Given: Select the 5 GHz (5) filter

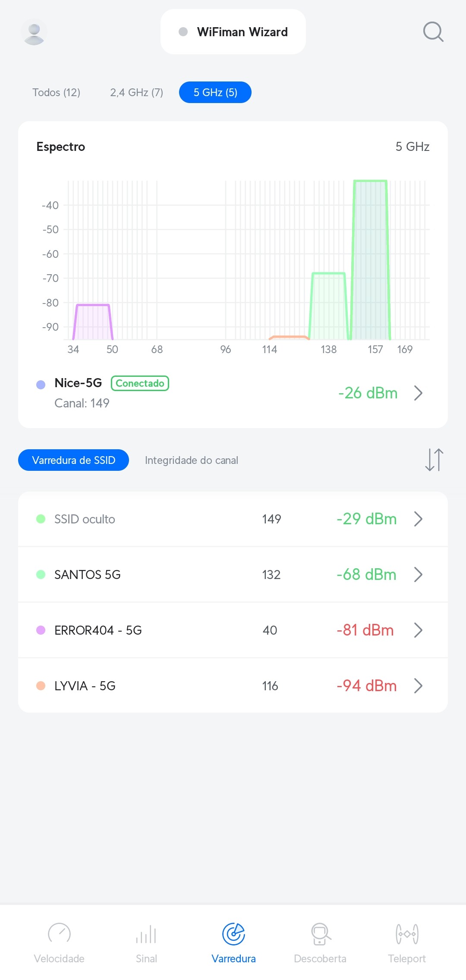Looking at the screenshot, I should (x=215, y=92).
